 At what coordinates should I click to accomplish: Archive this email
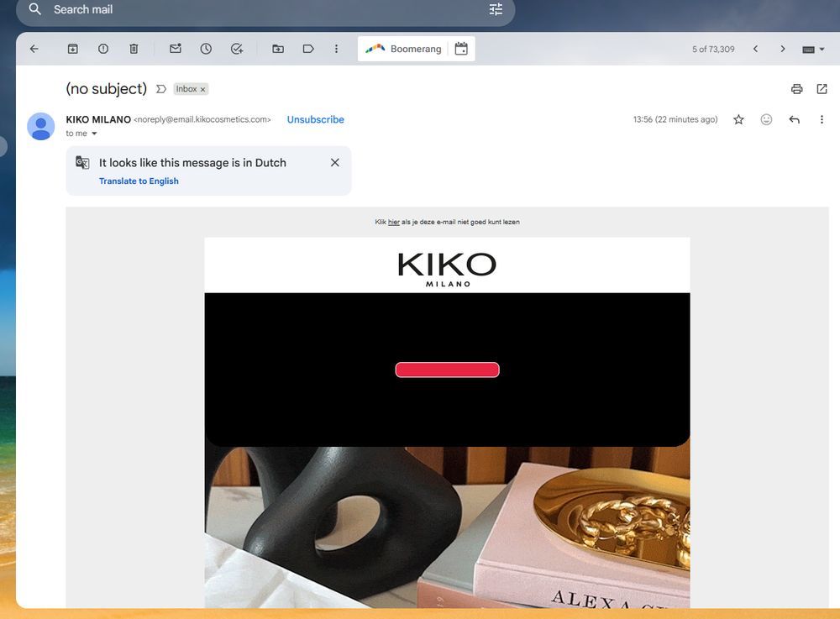73,49
